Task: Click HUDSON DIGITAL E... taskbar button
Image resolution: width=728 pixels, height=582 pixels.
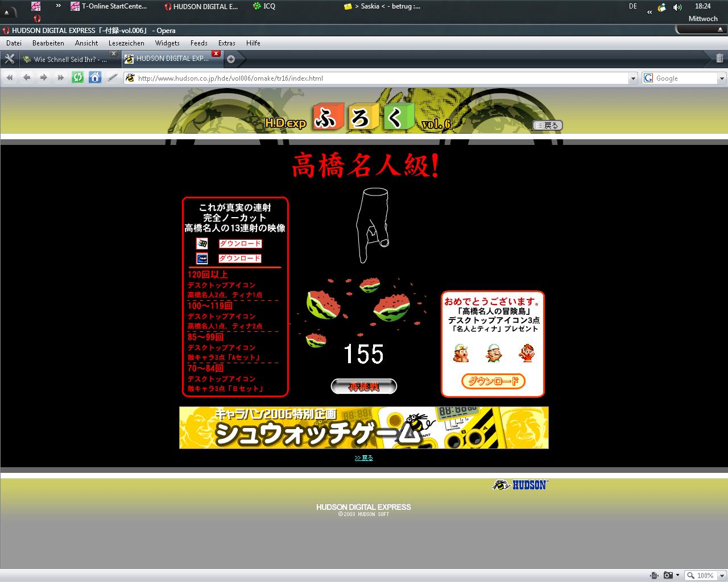Action: click(201, 6)
